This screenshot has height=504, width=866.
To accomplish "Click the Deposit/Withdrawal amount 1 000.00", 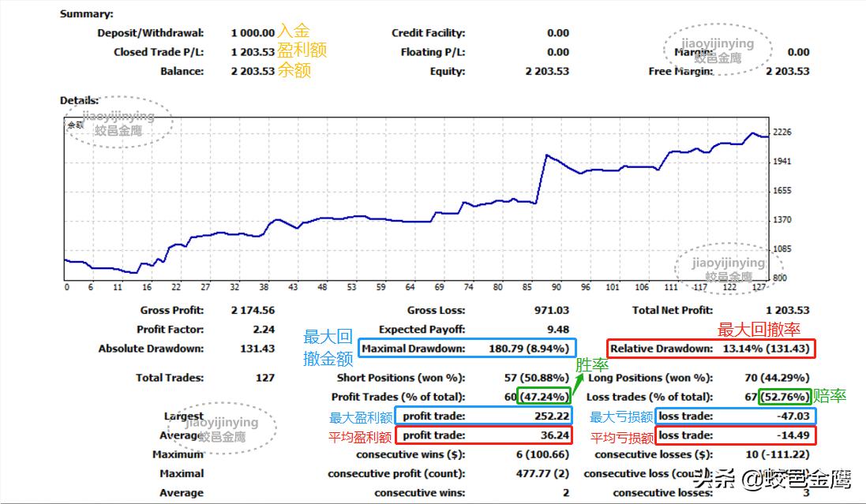I will tap(253, 33).
